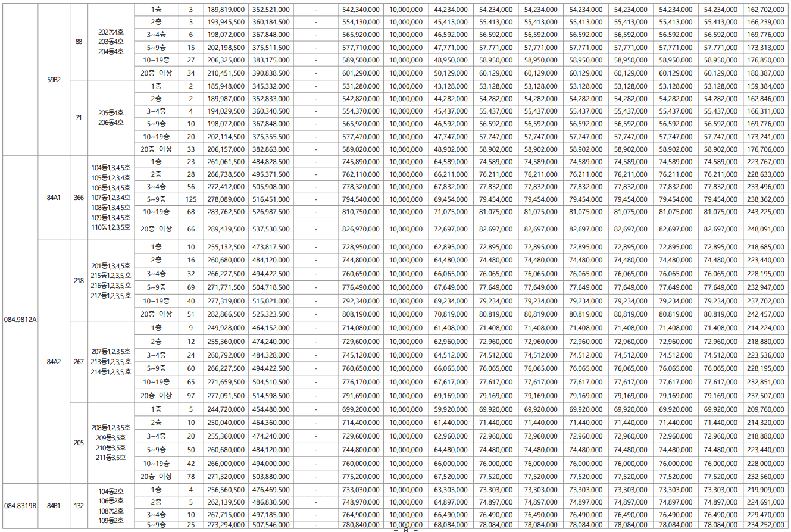Select the total 589,020,000

pos(361,150)
